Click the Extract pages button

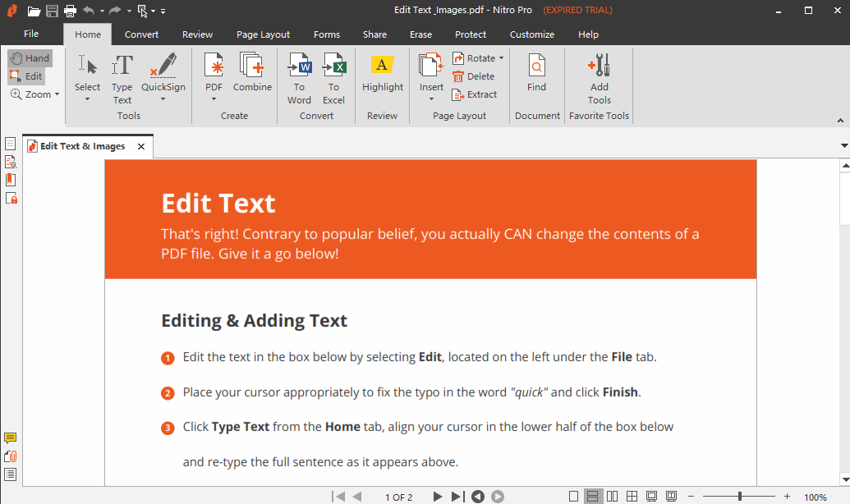475,94
